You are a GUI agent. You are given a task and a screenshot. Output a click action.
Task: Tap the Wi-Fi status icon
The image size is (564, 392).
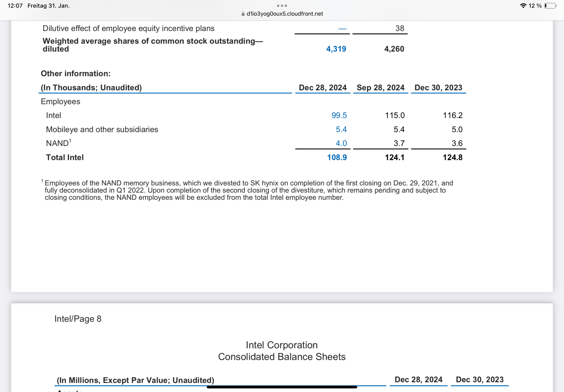tap(523, 6)
